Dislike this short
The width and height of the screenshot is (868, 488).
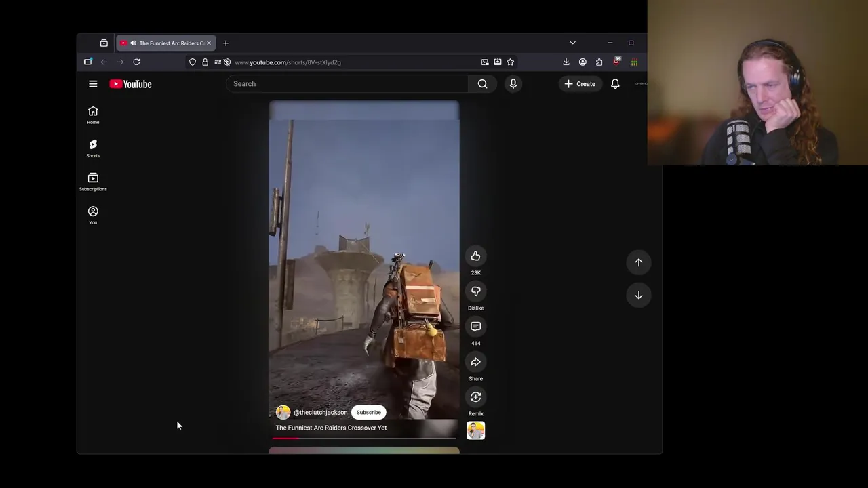[x=475, y=291]
